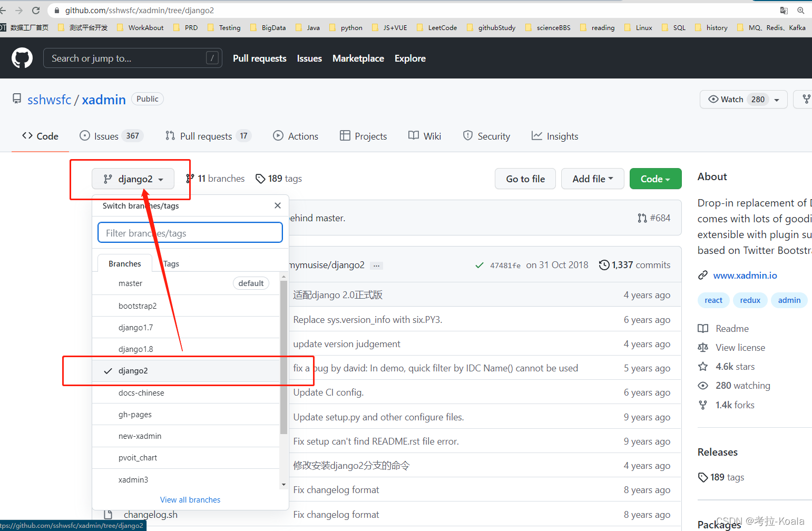Image resolution: width=812 pixels, height=531 pixels.
Task: Click the tag icon next to 189 tags under Releases
Action: [x=703, y=477]
